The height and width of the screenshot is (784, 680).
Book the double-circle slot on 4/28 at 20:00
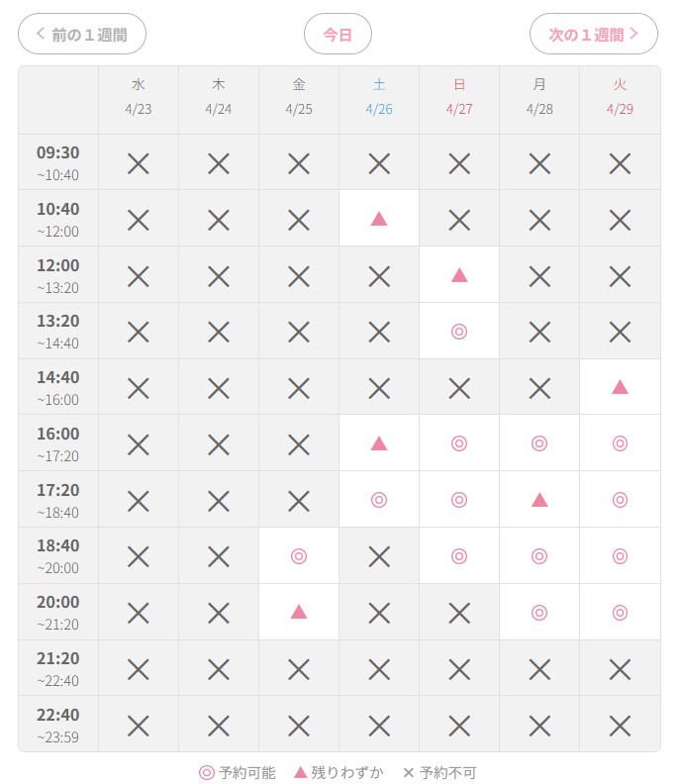pos(539,612)
